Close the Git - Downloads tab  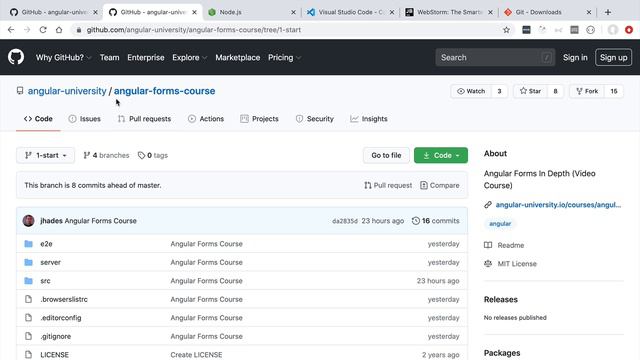[589, 12]
